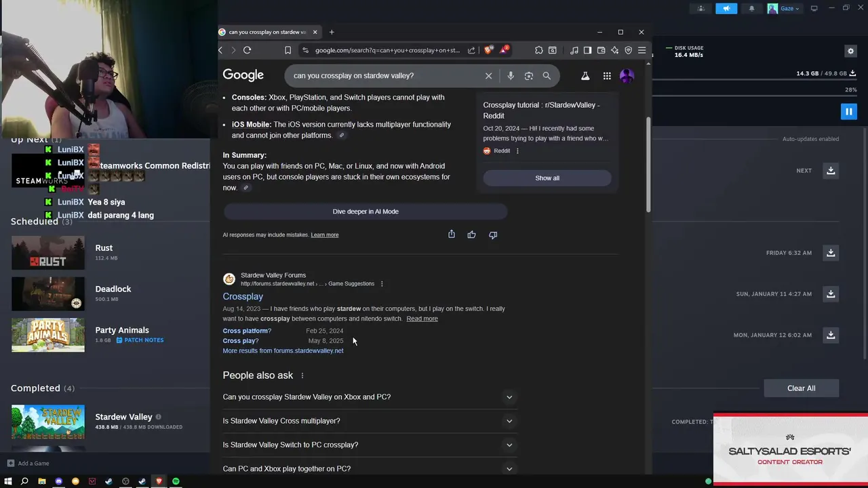Start Google voice search microphone
This screenshot has width=868, height=488.
click(511, 76)
